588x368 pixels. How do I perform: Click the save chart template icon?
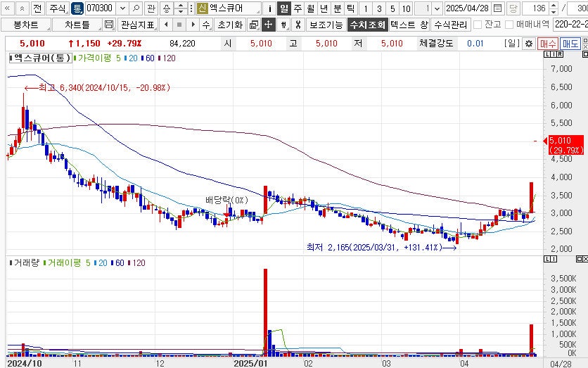point(108,25)
